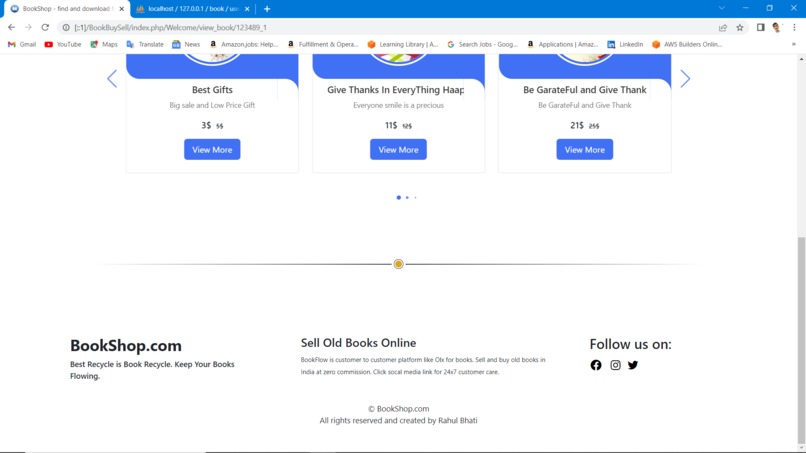This screenshot has width=806, height=453.
Task: Click Give Thanks In EveryThing title
Action: click(x=395, y=90)
